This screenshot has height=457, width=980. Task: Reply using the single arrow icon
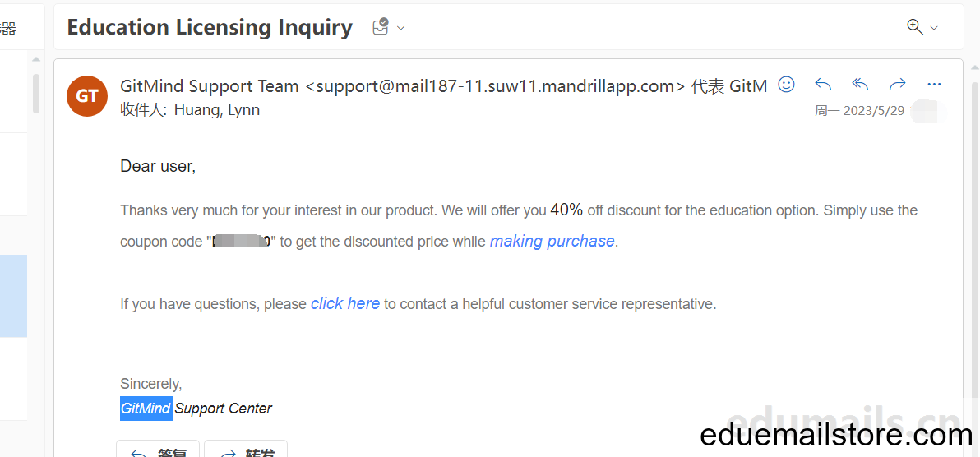tap(823, 85)
